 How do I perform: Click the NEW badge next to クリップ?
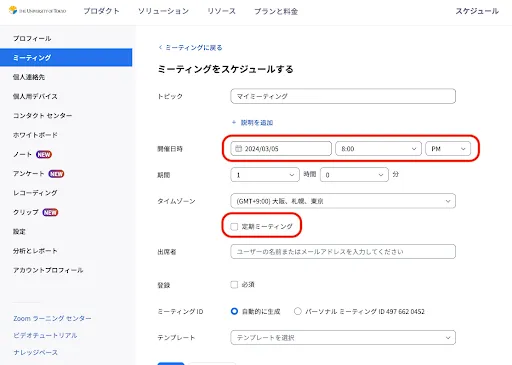tap(50, 212)
